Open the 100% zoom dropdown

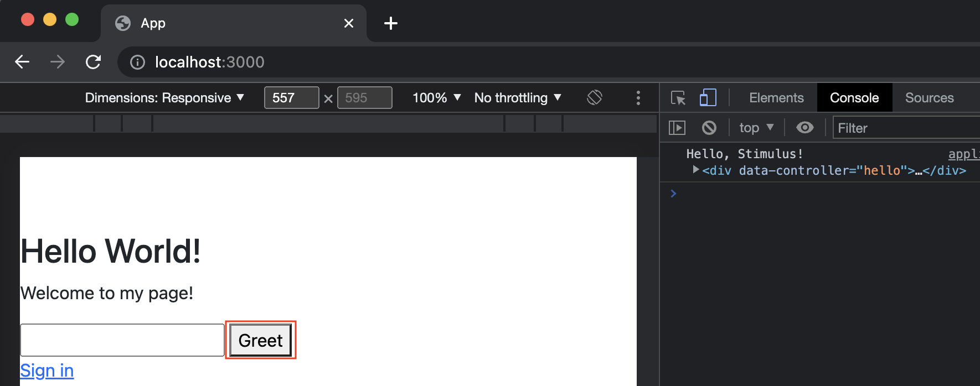tap(436, 98)
